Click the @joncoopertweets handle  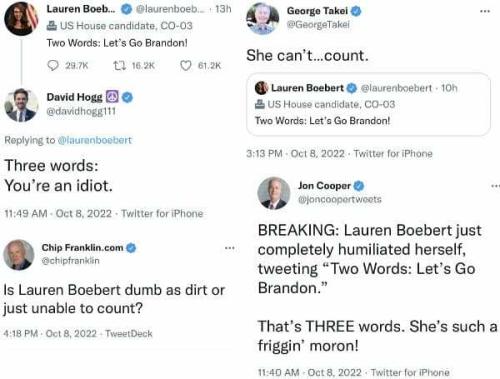point(340,199)
